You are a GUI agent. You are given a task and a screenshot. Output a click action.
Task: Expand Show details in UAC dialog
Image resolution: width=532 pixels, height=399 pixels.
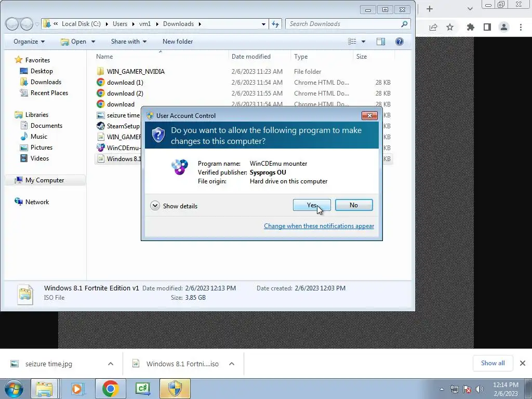(174, 206)
